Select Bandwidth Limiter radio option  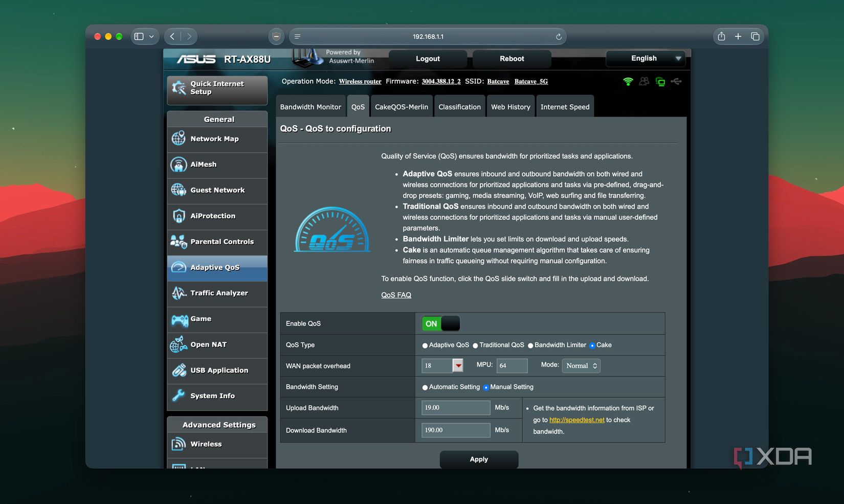click(x=530, y=346)
